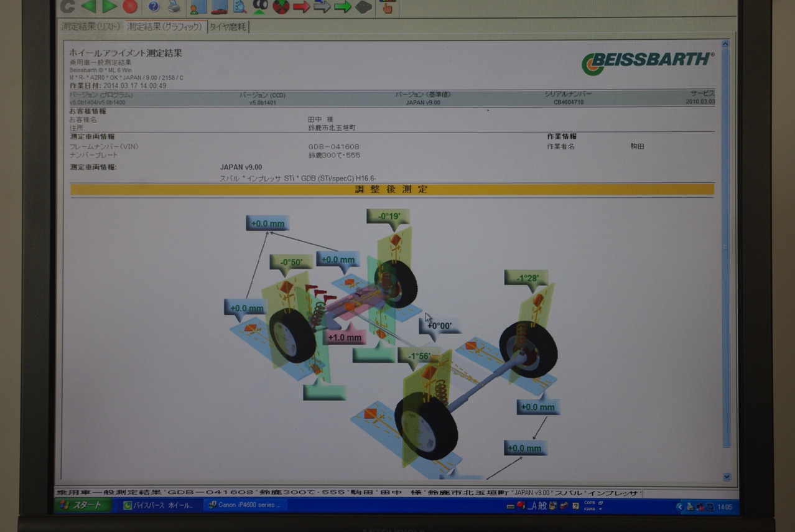Open the blue help question mark
This screenshot has height=532, width=795.
(153, 6)
